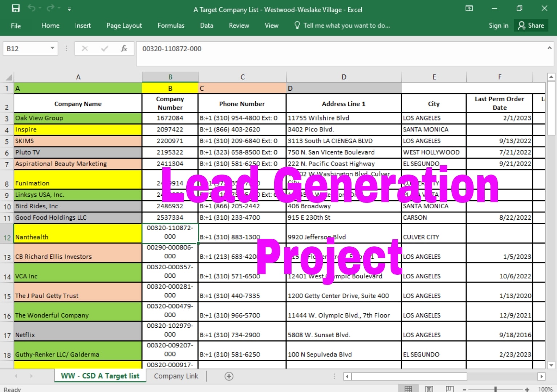This screenshot has width=557, height=392.
Task: Select column F header
Action: (500, 77)
